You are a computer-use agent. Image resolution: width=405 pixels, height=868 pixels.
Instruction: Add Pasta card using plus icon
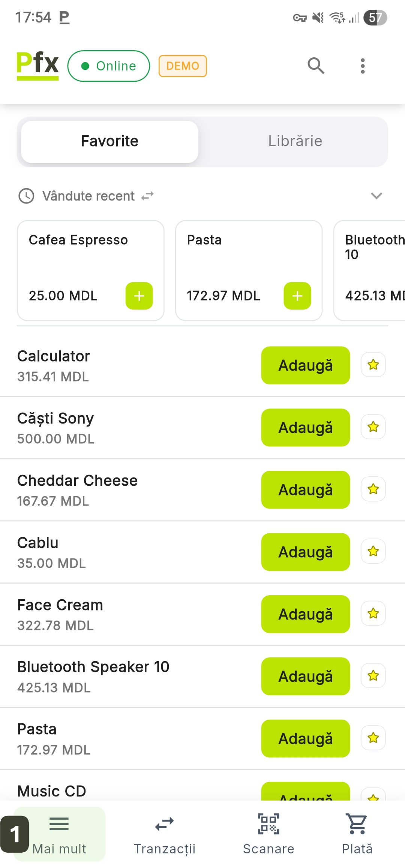[x=297, y=296]
